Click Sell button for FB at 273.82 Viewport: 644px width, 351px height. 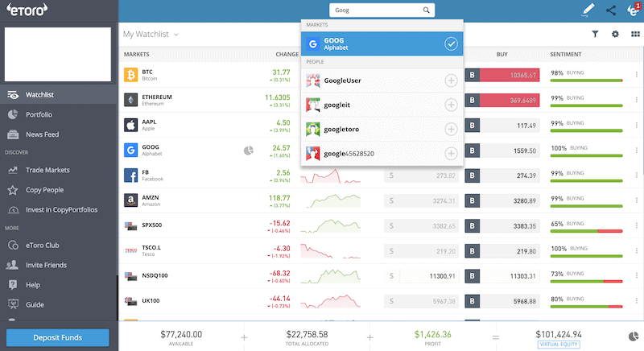point(421,175)
